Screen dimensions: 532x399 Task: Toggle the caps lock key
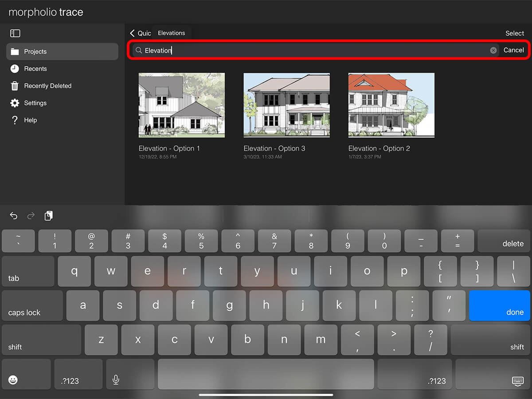click(32, 306)
